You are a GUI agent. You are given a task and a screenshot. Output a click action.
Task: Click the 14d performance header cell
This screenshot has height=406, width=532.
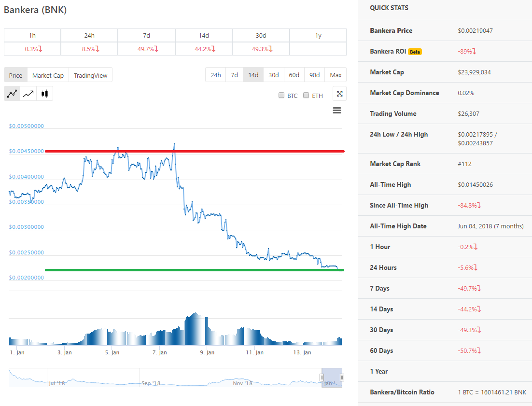[204, 35]
